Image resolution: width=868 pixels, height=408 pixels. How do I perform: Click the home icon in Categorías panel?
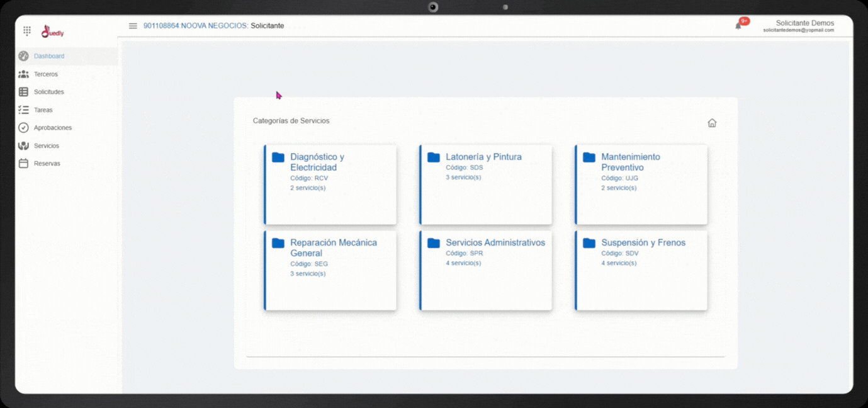pos(712,123)
